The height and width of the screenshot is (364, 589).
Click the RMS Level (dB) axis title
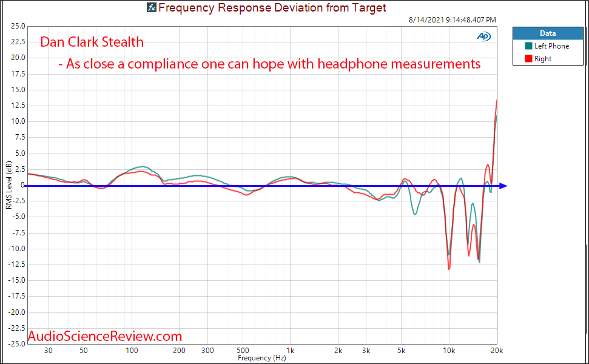(x=8, y=185)
